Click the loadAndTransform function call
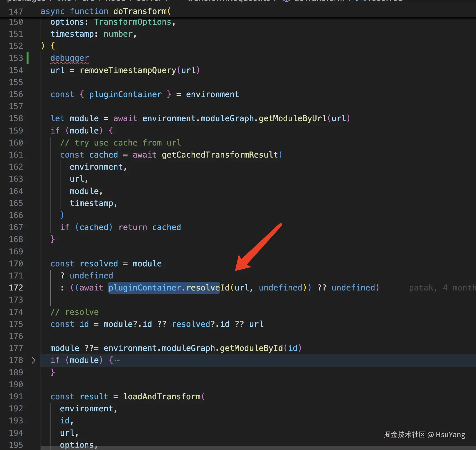The height and width of the screenshot is (450, 476). point(162,397)
